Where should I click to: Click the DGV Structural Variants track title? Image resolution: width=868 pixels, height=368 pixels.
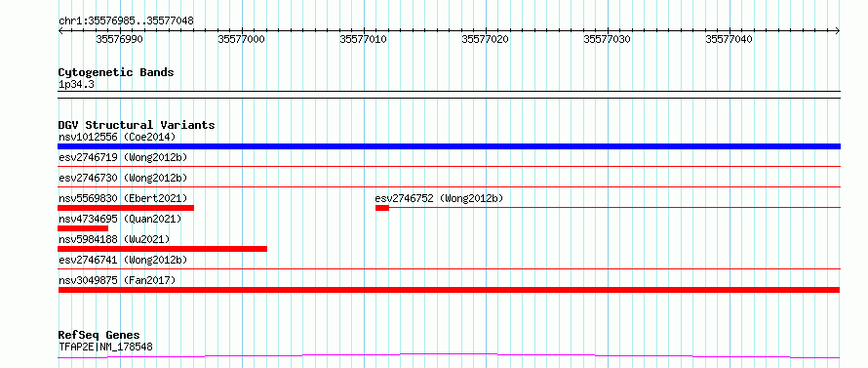point(137,125)
